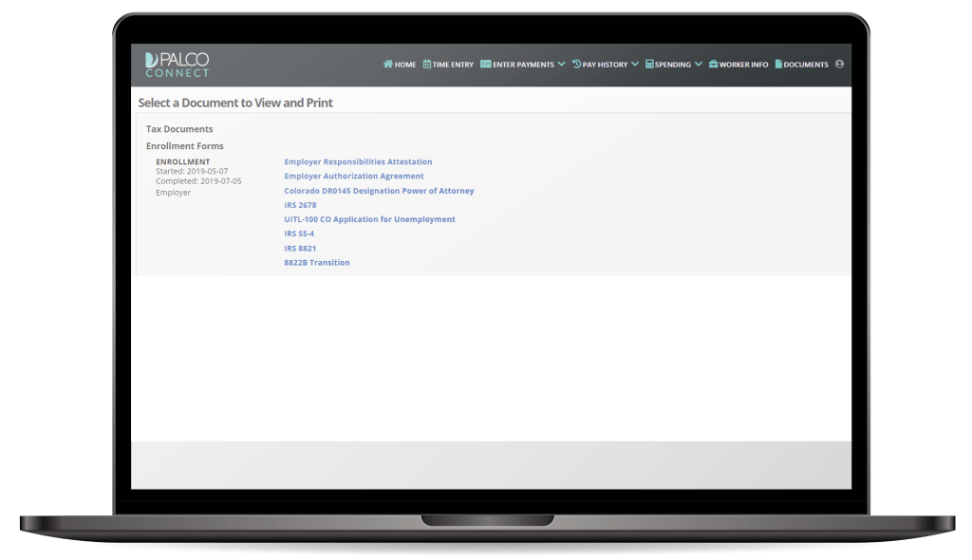Collapse the Enrollment Forms section
The width and height of the screenshot is (972, 560).
(184, 146)
